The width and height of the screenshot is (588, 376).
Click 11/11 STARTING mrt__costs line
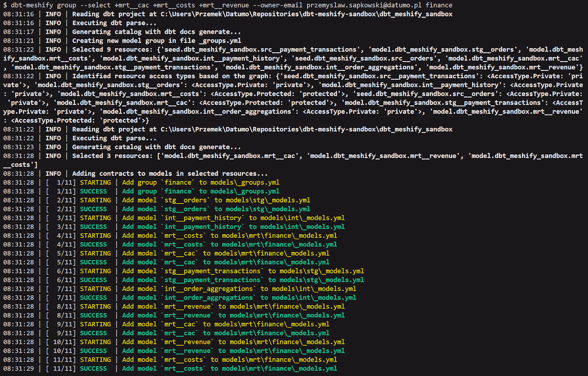tap(170, 359)
